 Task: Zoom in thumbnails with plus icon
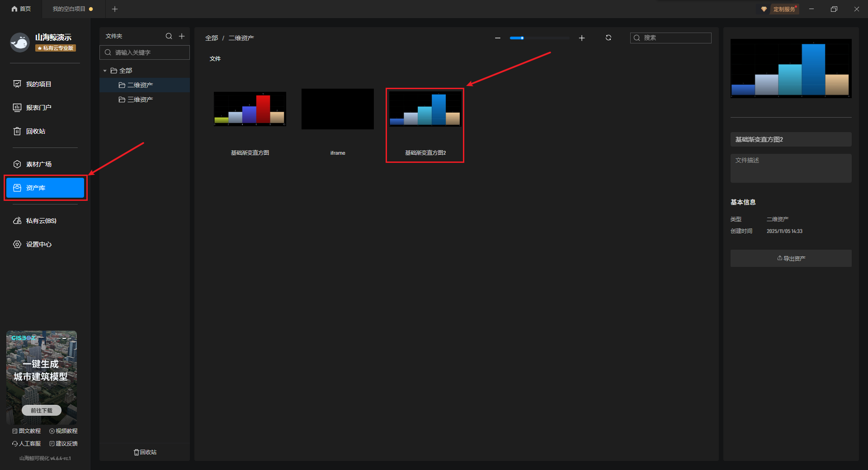pyautogui.click(x=582, y=38)
